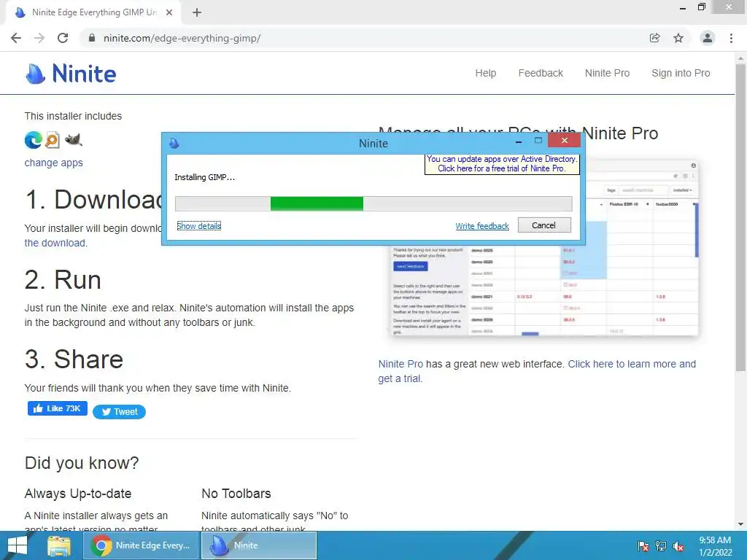Expand Show details in Ninite dialog

[198, 226]
